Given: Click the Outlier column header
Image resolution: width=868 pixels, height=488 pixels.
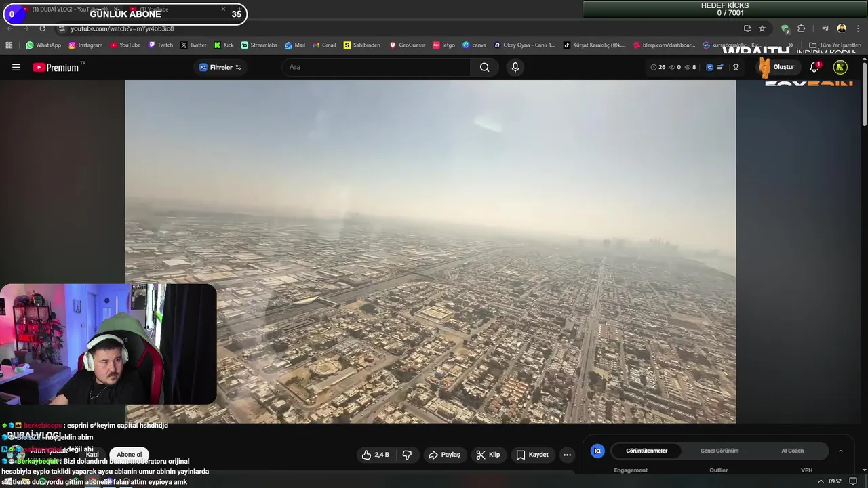Looking at the screenshot, I should 719,470.
